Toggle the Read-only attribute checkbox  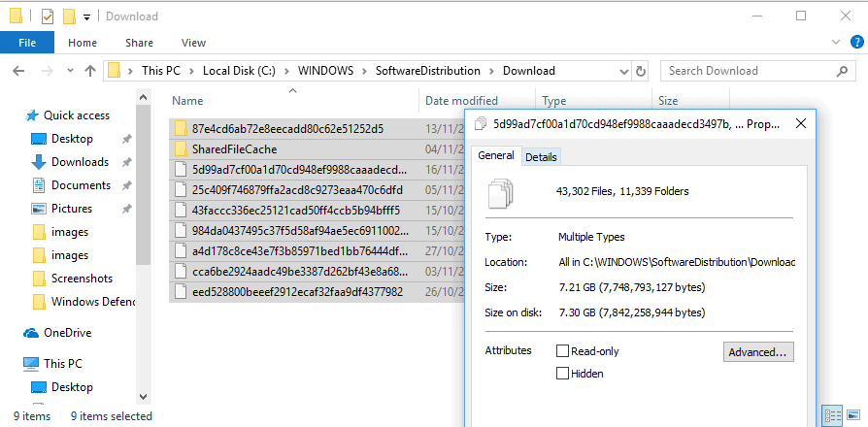pyautogui.click(x=562, y=350)
